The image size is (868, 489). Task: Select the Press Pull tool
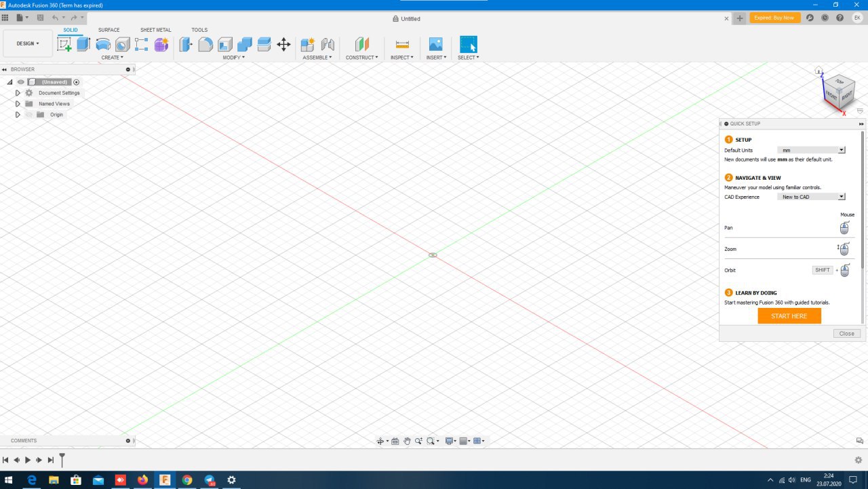[x=186, y=45]
